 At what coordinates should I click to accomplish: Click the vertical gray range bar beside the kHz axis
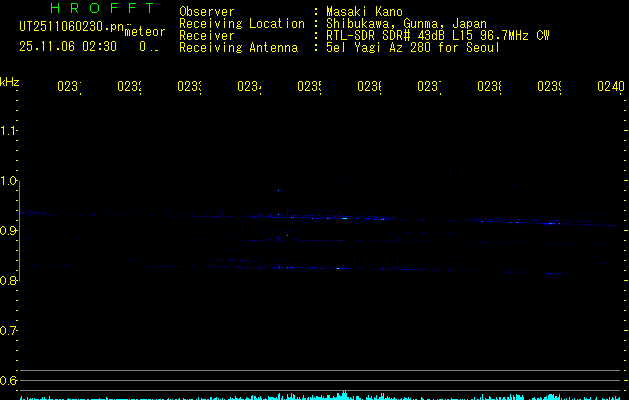[19, 231]
